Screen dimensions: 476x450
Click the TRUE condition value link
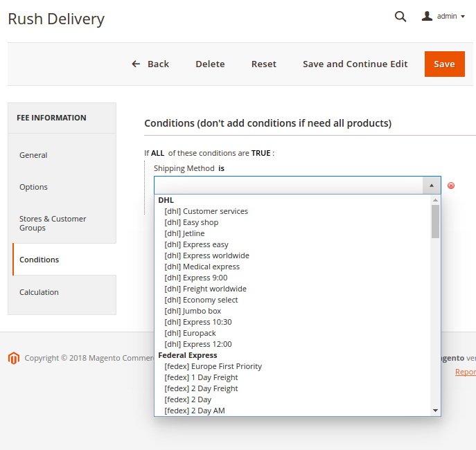pyautogui.click(x=261, y=153)
